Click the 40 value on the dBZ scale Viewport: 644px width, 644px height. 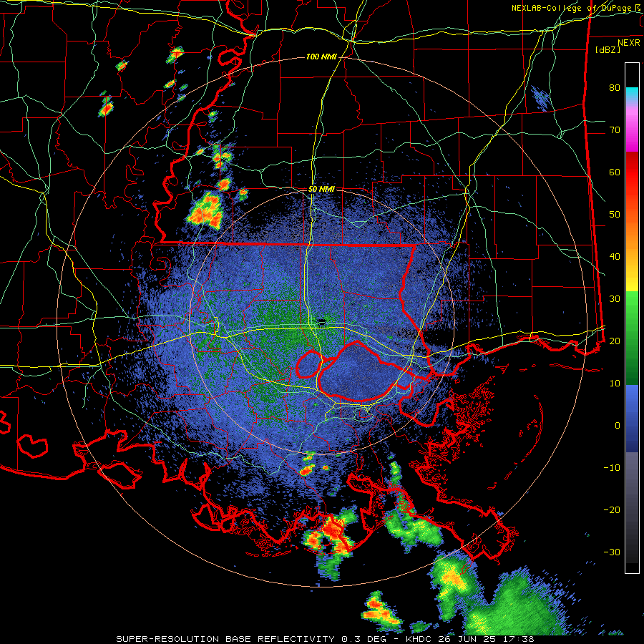coord(615,257)
